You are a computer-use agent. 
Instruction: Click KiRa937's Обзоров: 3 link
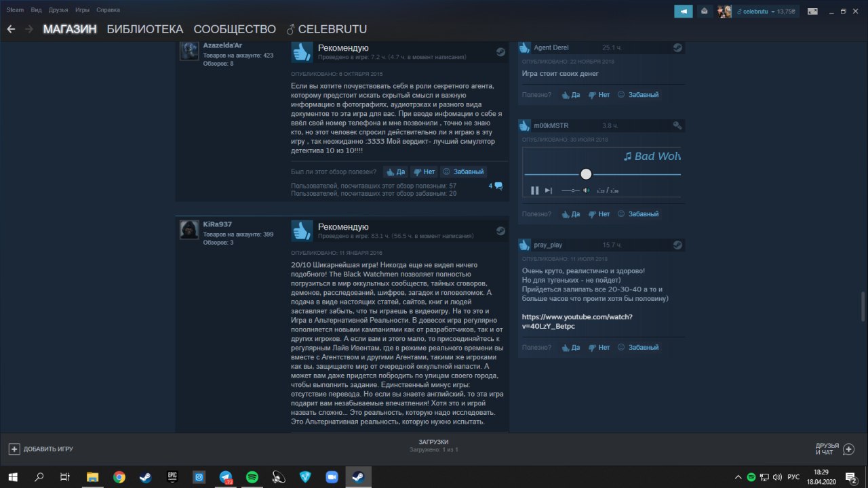[x=218, y=243]
